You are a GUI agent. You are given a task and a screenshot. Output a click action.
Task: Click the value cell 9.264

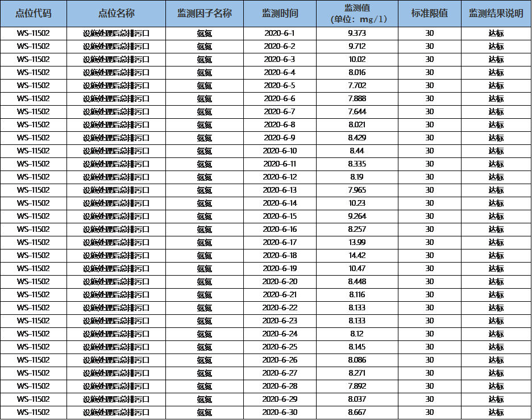click(358, 217)
